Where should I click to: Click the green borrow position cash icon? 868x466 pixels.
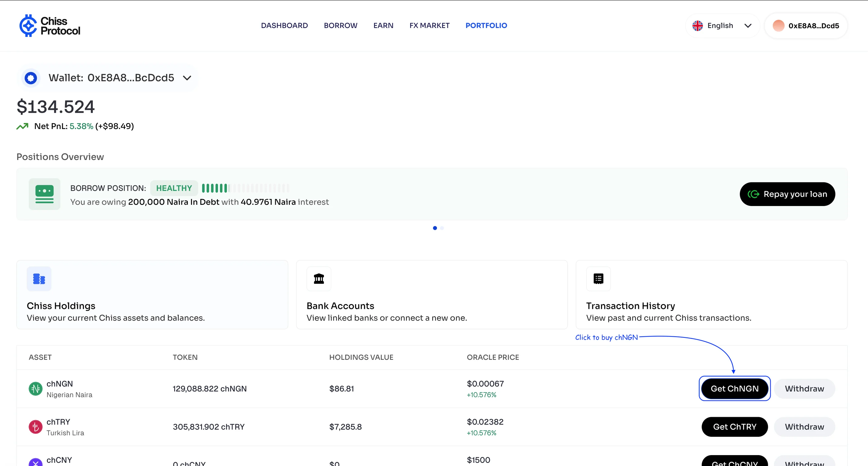(x=45, y=194)
